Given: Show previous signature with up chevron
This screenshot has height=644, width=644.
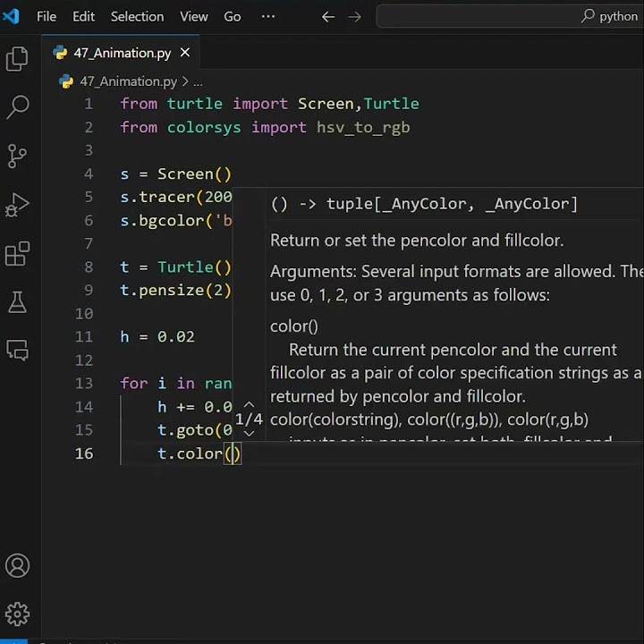Looking at the screenshot, I should (249, 405).
